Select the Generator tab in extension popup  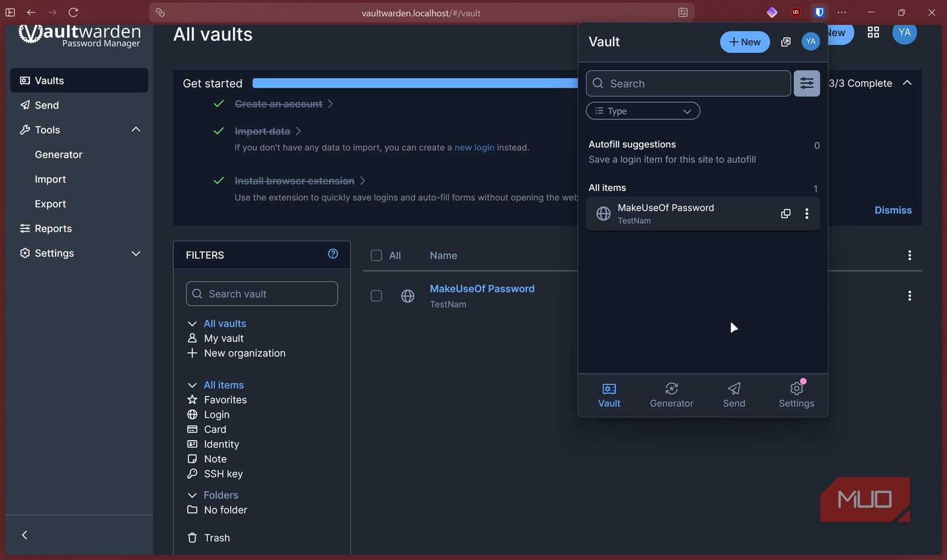coord(672,395)
